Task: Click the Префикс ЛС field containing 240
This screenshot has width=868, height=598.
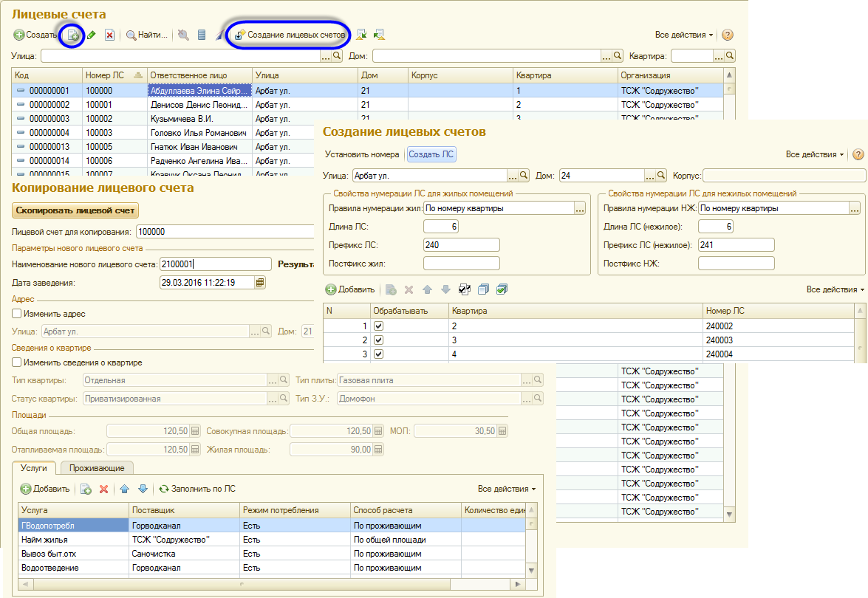Action: 461,245
